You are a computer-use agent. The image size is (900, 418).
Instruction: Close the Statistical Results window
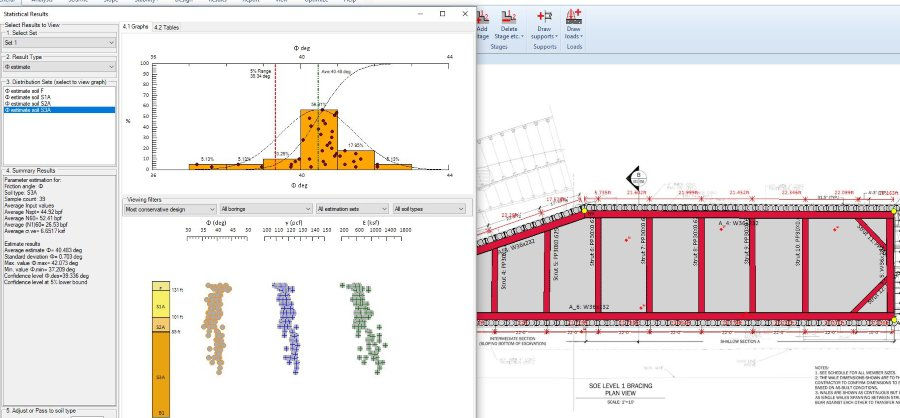[x=465, y=14]
